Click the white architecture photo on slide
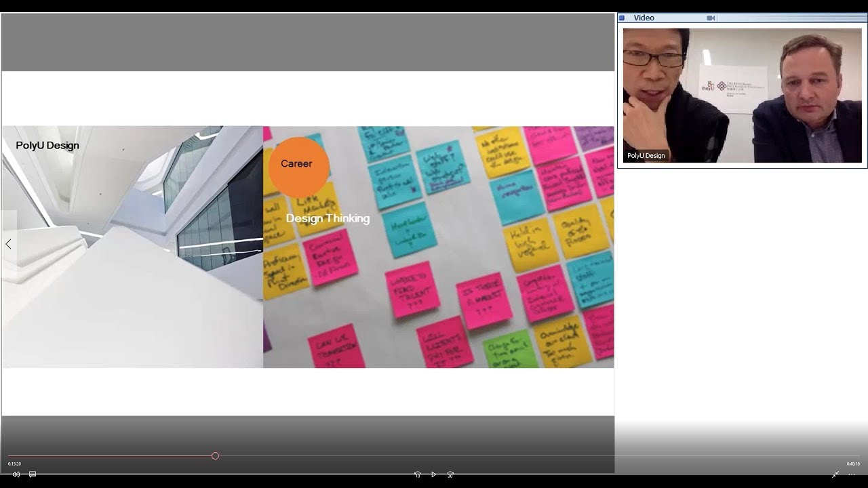 point(132,247)
